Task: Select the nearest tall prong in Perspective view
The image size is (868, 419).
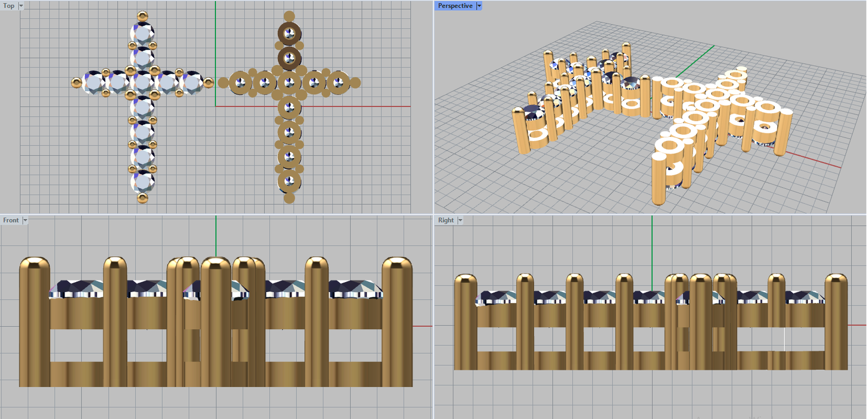Action: click(659, 179)
